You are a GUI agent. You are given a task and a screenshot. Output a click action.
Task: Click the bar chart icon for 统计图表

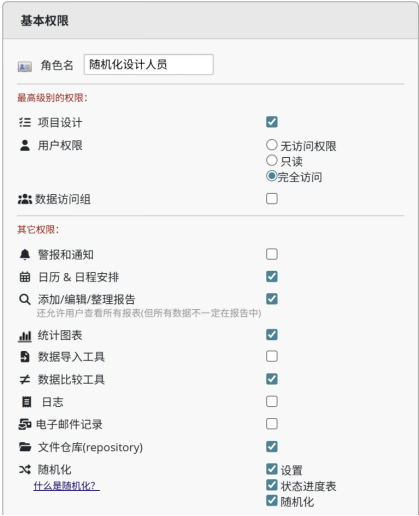[25, 336]
